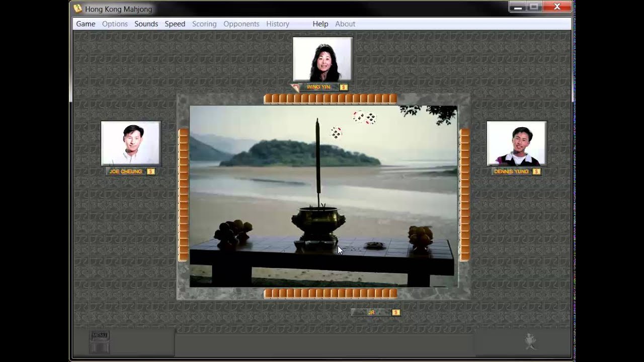Open the Speed menu
The image size is (644, 362).
tap(175, 24)
